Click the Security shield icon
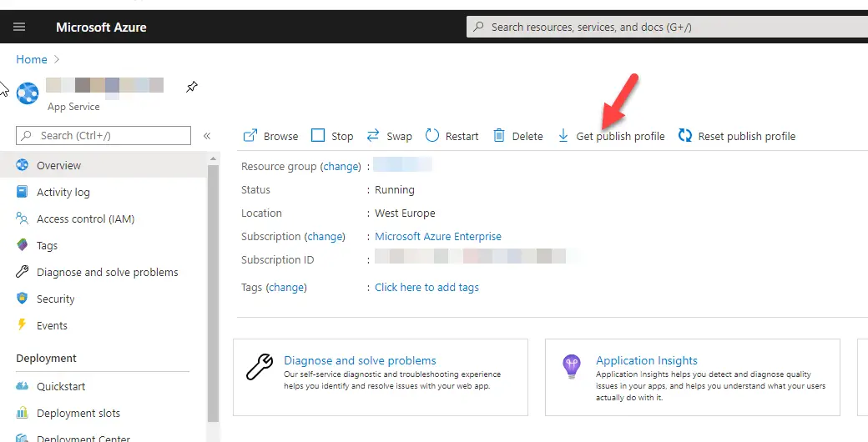 [x=23, y=299]
